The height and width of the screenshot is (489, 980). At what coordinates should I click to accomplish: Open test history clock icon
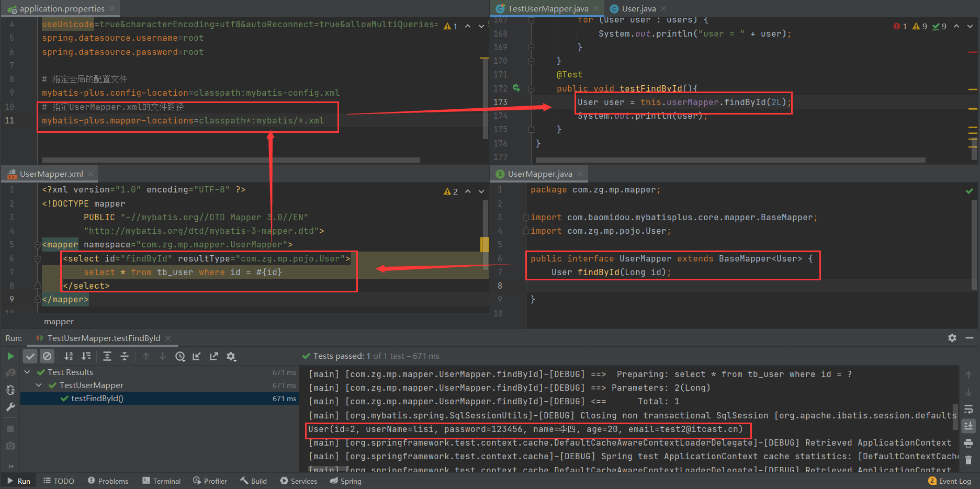tap(180, 356)
